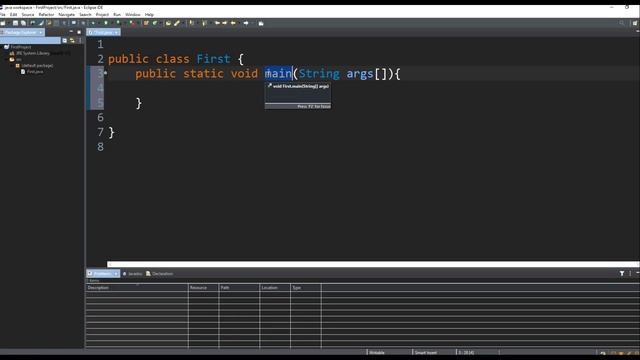
Task: Click the Open Perspective icon
Action: click(x=635, y=23)
